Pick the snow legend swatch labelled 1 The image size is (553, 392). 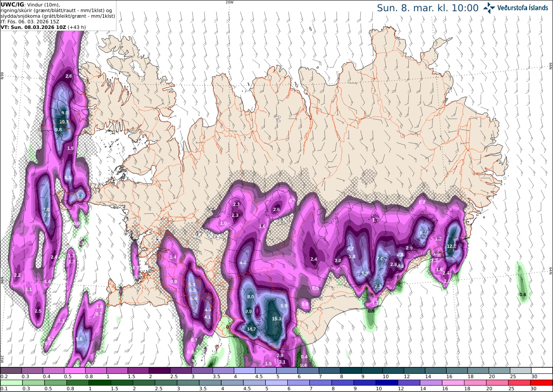point(117,370)
